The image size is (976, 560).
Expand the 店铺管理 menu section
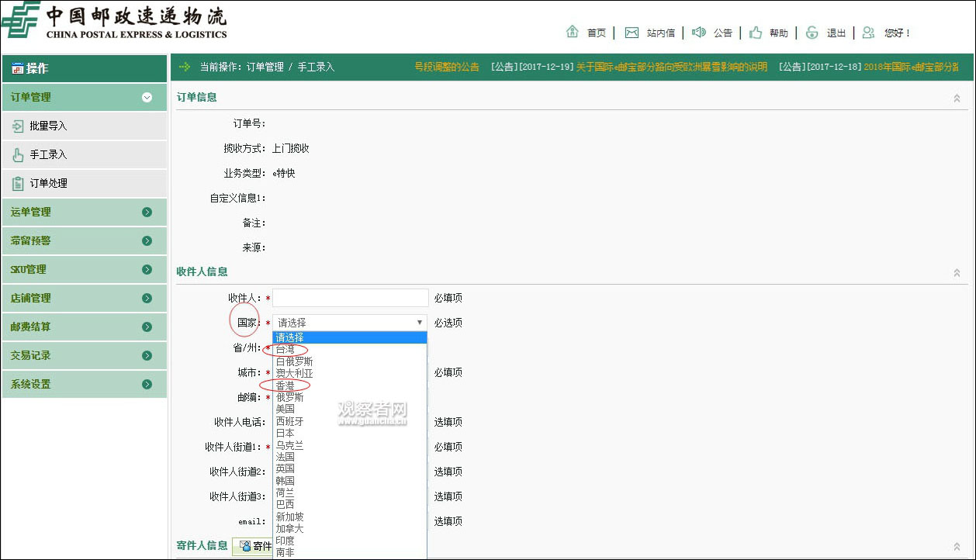click(x=85, y=298)
